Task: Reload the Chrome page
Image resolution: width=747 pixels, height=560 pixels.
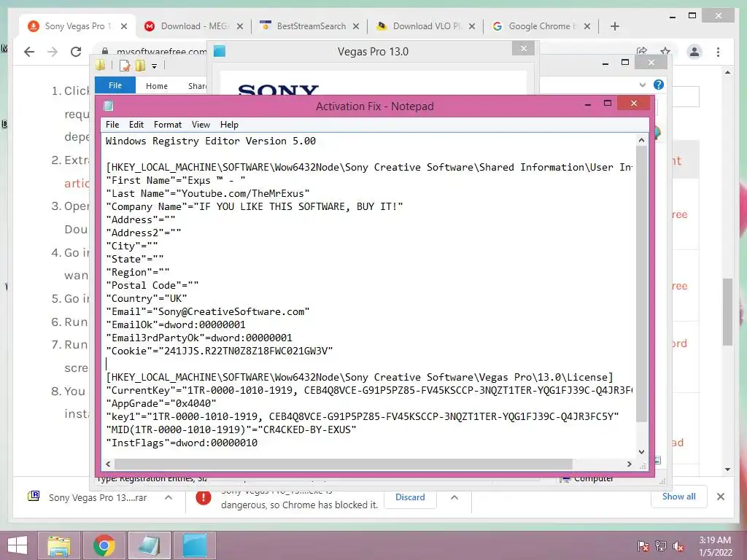Action: click(76, 52)
